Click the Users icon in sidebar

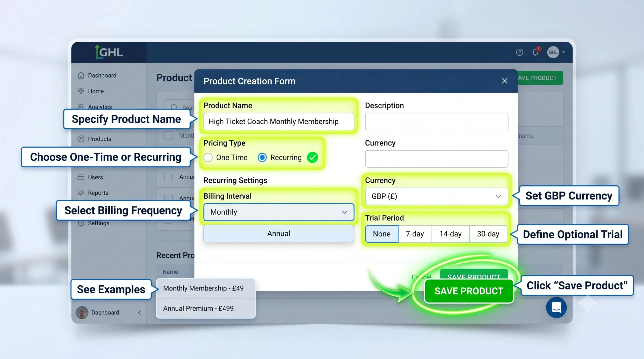[x=81, y=177]
